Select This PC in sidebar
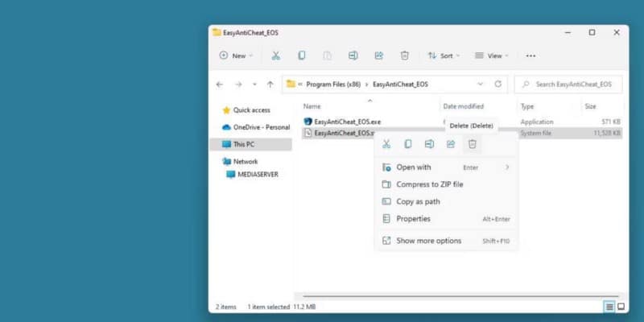Image resolution: width=644 pixels, height=322 pixels. click(x=251, y=144)
